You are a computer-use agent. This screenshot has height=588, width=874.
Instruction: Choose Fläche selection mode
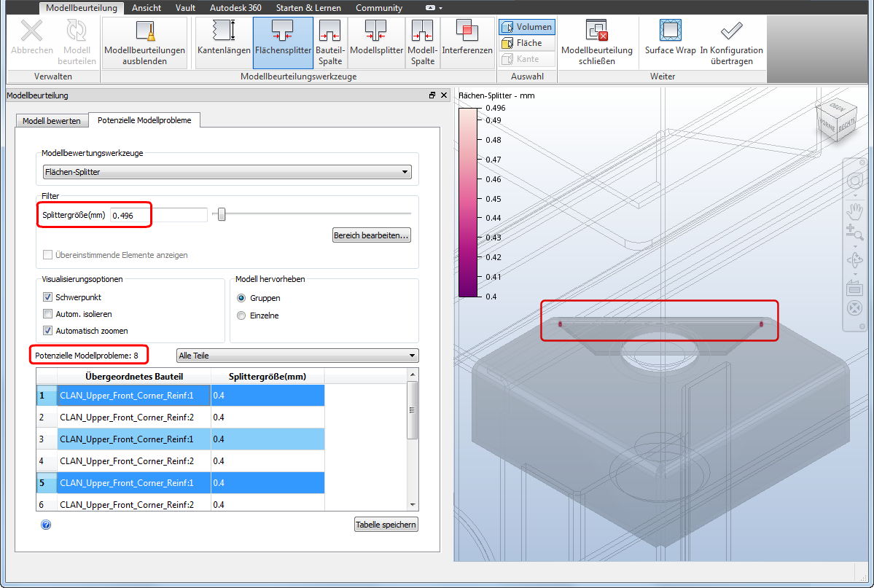(x=527, y=43)
